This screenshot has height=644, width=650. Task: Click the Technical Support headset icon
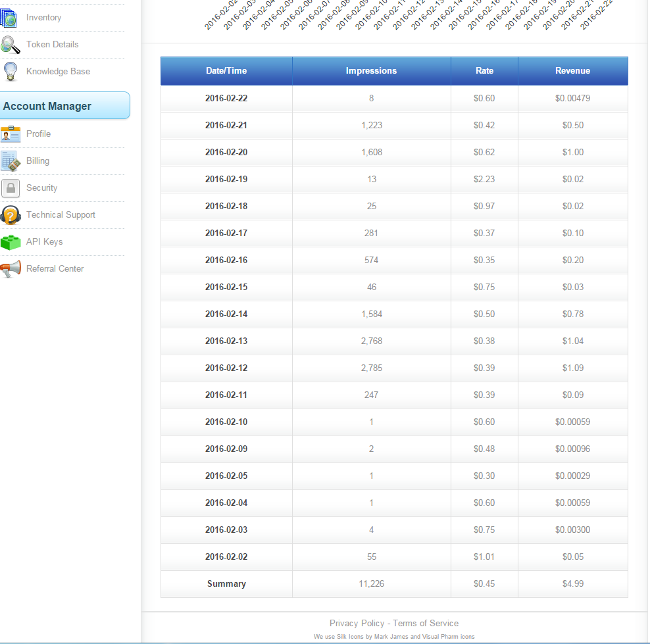pos(11,215)
